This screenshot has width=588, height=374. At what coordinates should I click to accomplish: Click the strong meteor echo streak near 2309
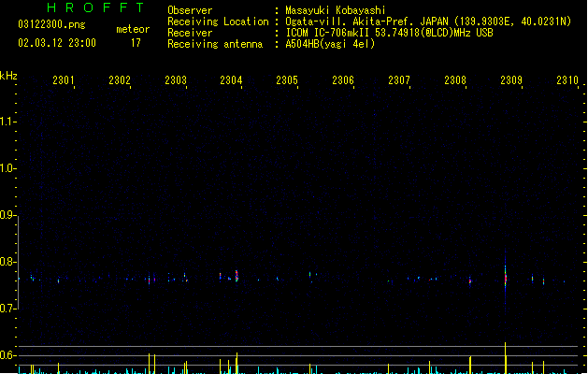tap(506, 278)
